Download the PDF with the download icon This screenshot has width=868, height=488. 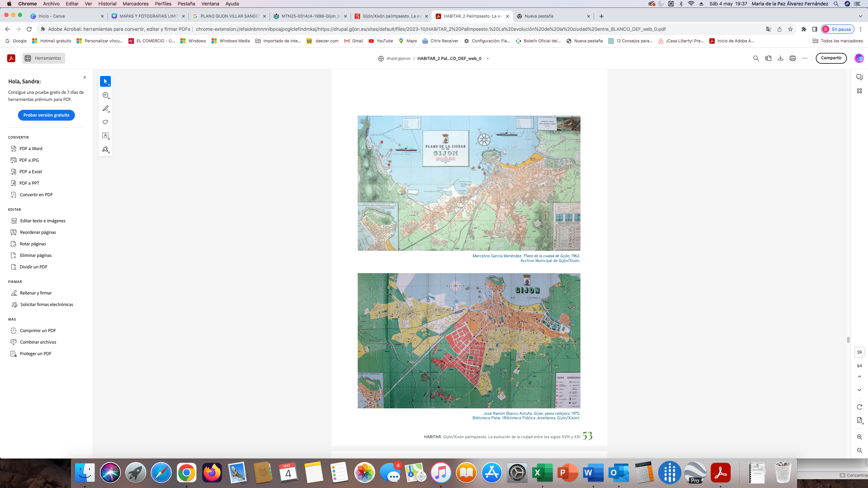(780, 58)
